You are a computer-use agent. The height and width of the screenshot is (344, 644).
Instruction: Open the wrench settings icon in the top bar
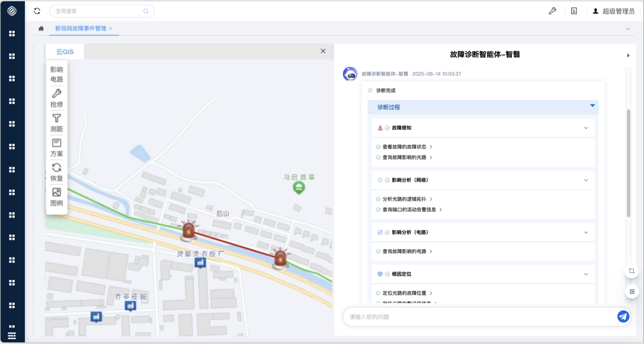tap(553, 11)
